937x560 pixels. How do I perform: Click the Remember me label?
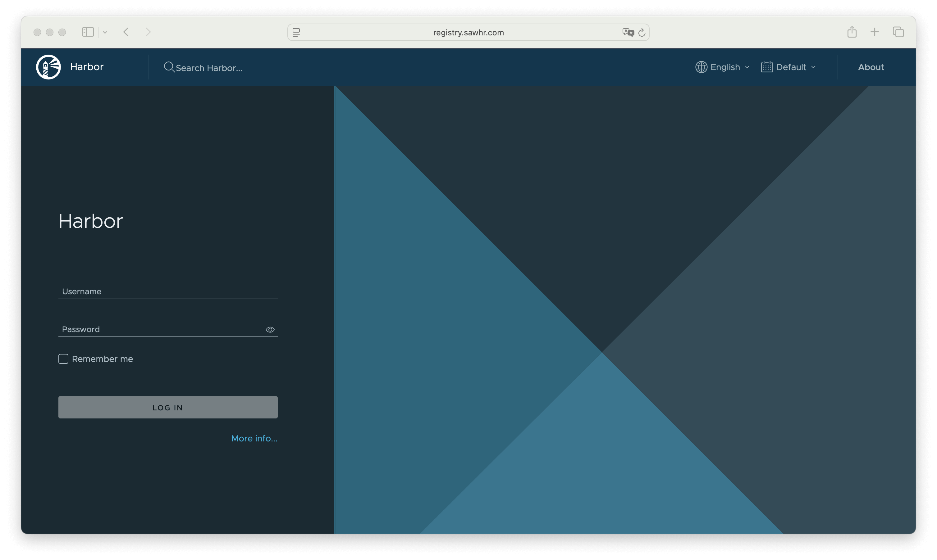(x=102, y=359)
